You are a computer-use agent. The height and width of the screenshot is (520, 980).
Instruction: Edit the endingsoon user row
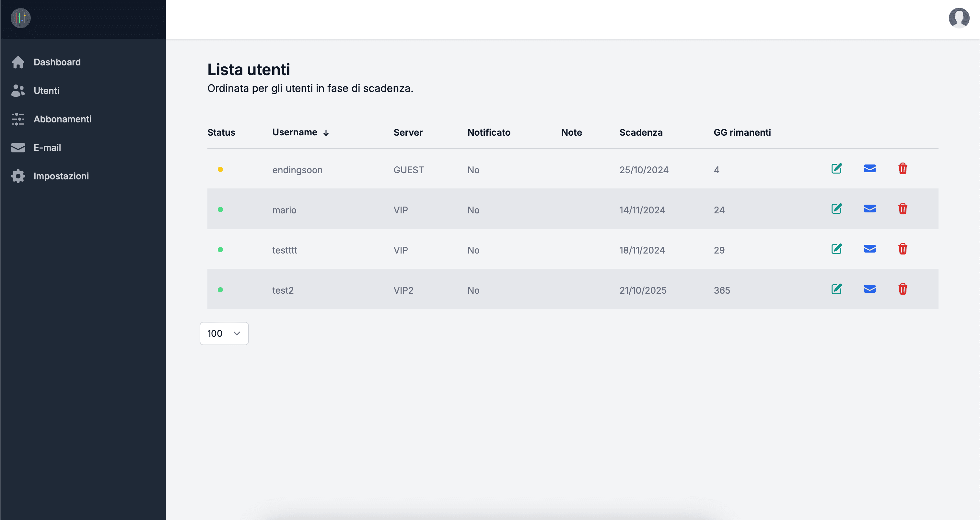(x=836, y=168)
